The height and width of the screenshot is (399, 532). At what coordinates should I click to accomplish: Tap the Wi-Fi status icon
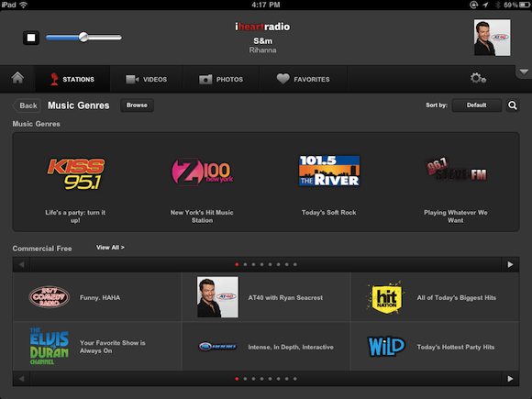pos(24,5)
